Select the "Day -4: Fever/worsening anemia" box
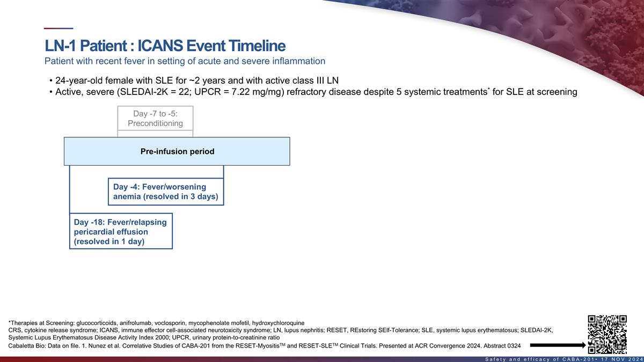Viewport: 644px width, 362px height. tap(165, 191)
